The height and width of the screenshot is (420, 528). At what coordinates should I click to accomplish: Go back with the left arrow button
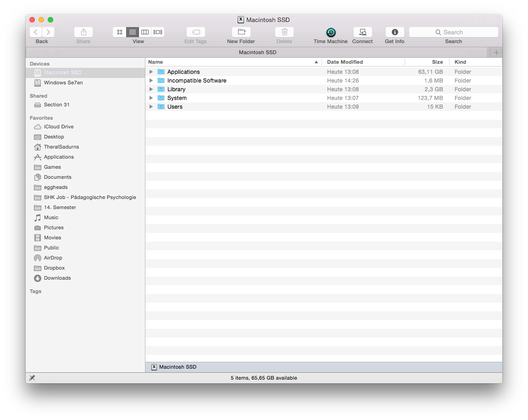[x=36, y=32]
